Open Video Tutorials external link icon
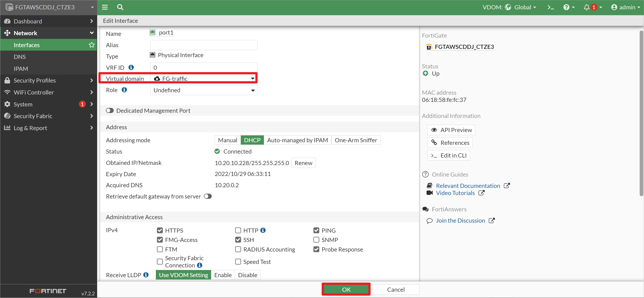The height and width of the screenshot is (298, 644). coord(481,193)
